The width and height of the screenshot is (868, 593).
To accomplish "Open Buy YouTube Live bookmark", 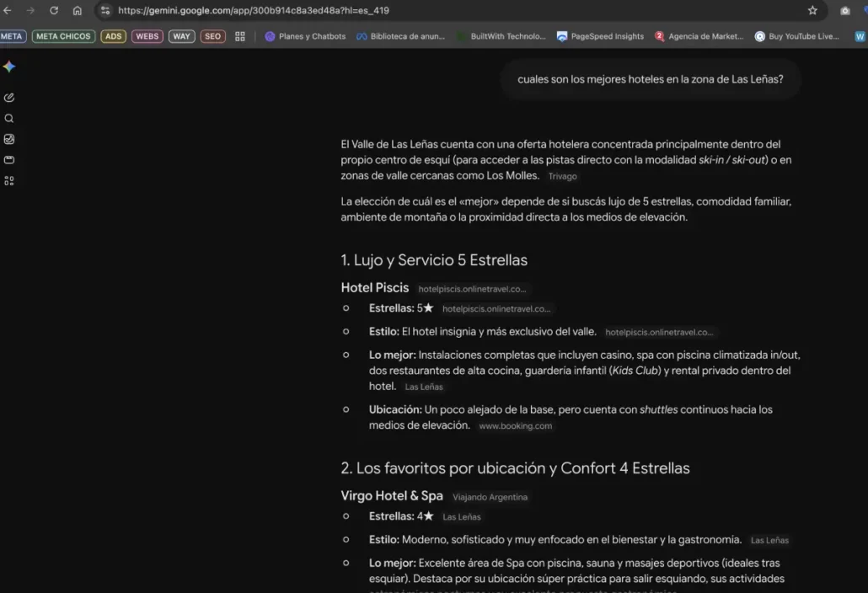I will tap(797, 36).
